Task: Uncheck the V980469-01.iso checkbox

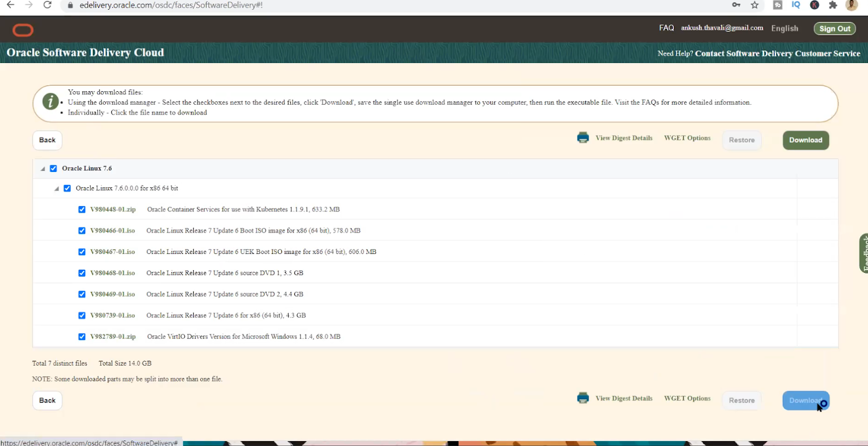Action: click(x=82, y=294)
